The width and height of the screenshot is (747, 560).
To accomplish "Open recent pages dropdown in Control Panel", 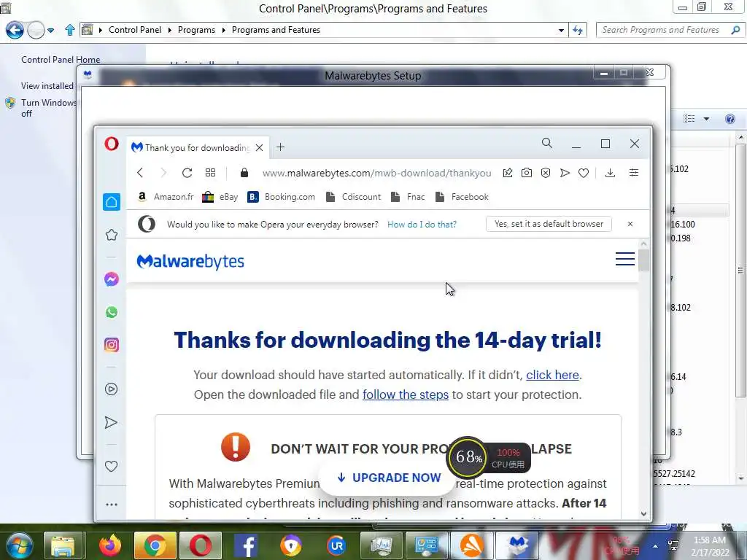I will 50,31.
